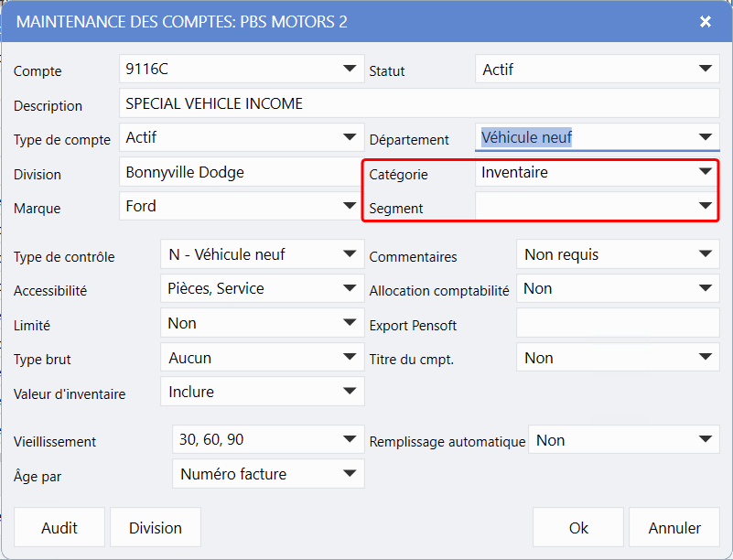Open the Valeur d'inventaire dropdown
Screen dimensions: 733x560
pos(261,392)
